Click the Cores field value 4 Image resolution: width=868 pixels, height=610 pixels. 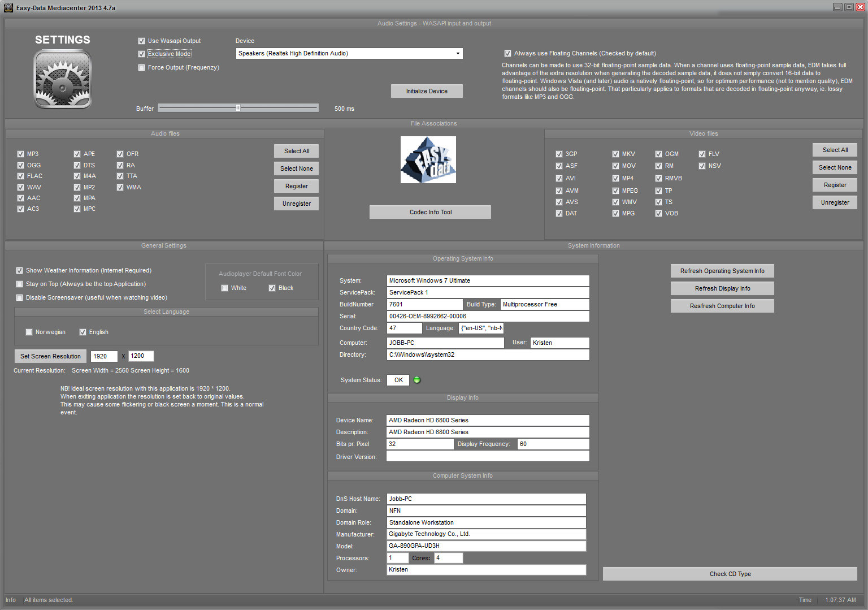pyautogui.click(x=448, y=558)
